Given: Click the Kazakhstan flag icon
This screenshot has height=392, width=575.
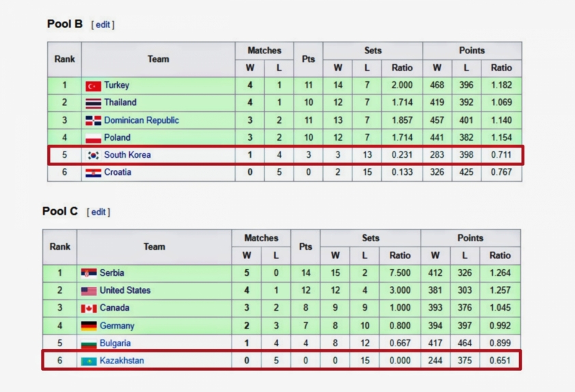Looking at the screenshot, I should (89, 361).
